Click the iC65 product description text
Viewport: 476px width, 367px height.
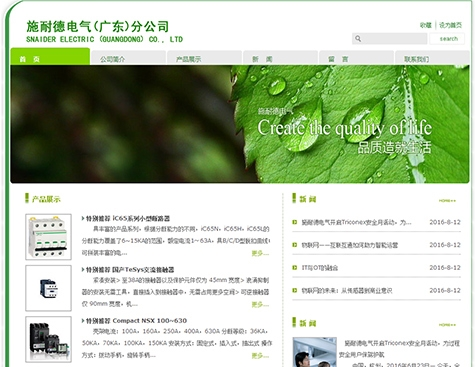click(x=176, y=241)
